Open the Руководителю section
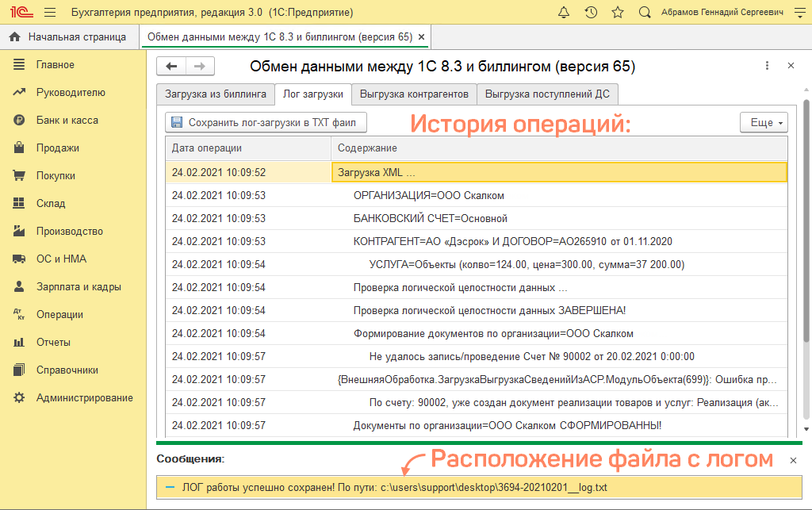Screen dimensions: 812x510 pyautogui.click(x=71, y=92)
